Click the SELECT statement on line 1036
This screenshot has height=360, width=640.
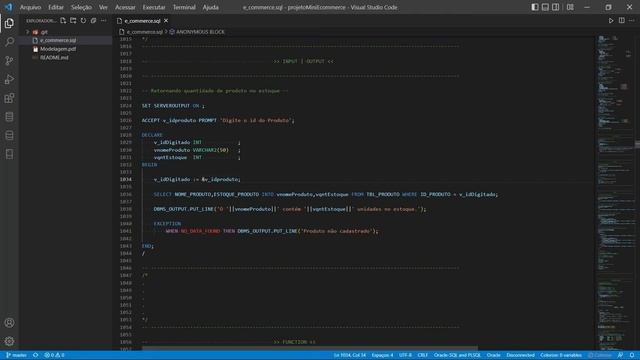tap(325, 194)
